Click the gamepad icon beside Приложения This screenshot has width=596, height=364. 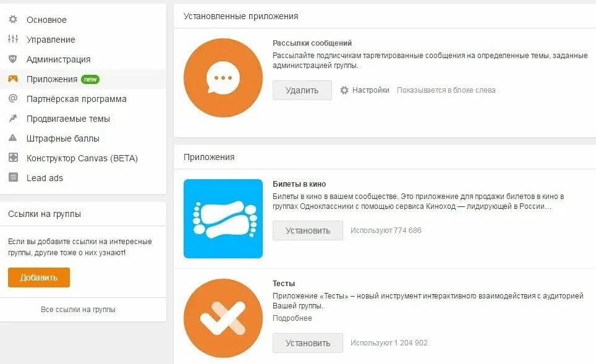(13, 78)
